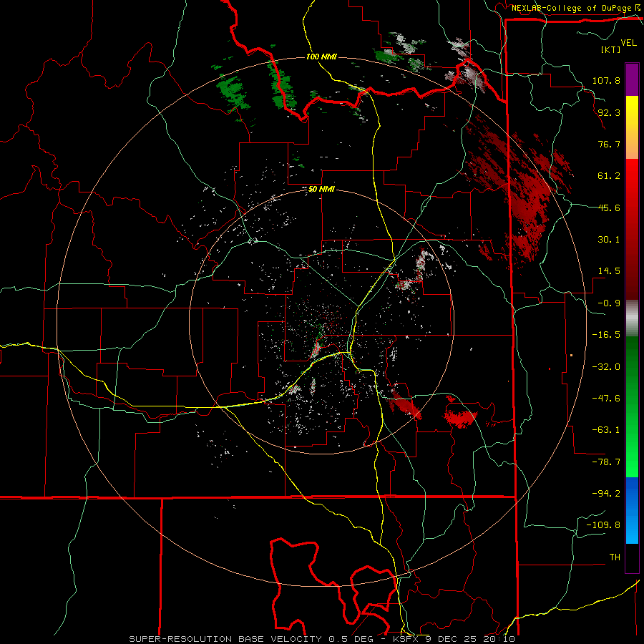Click the TH threshold label

coord(615,557)
